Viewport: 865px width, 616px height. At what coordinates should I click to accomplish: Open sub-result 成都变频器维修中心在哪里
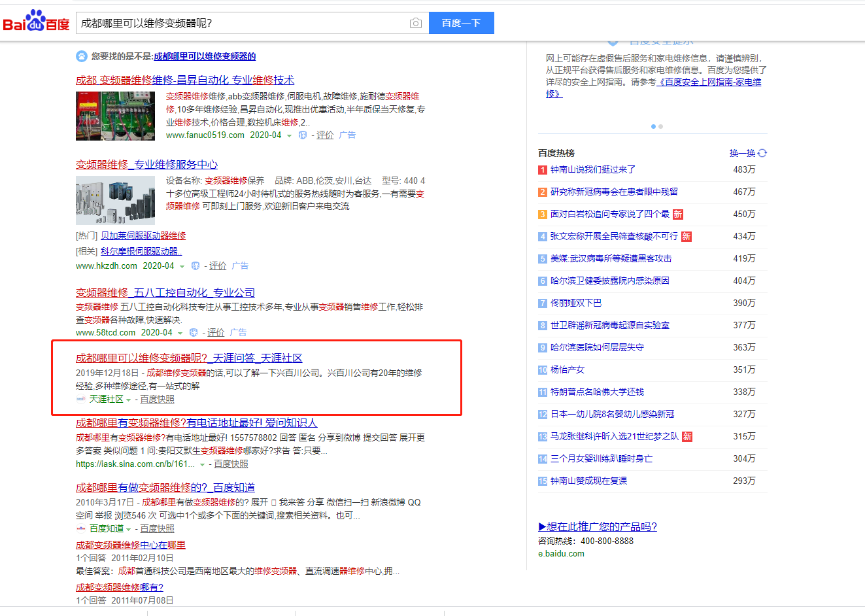(x=131, y=545)
